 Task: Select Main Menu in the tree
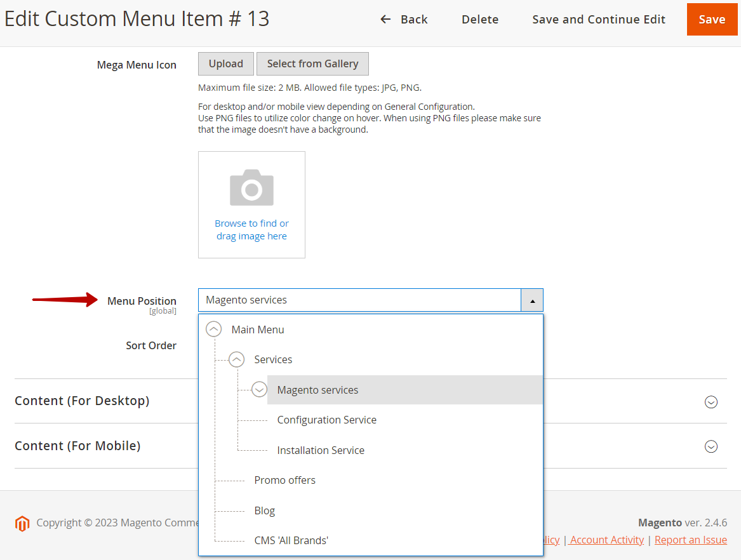pos(258,330)
